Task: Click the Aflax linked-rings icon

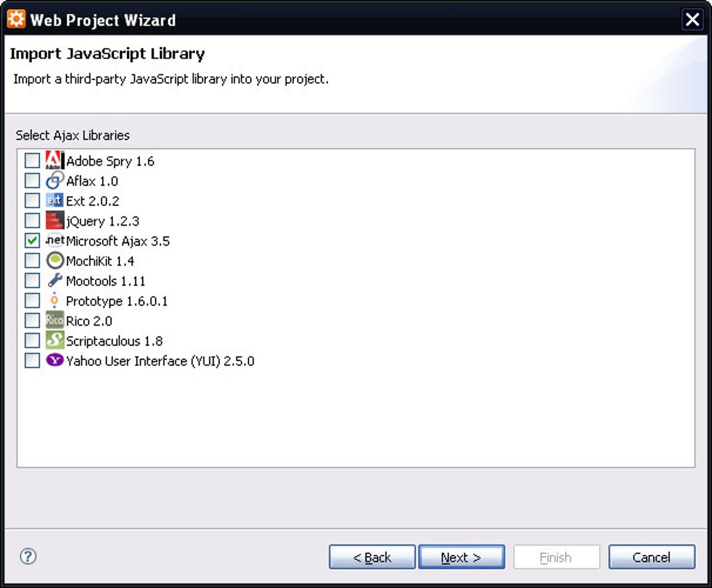Action: tap(54, 180)
